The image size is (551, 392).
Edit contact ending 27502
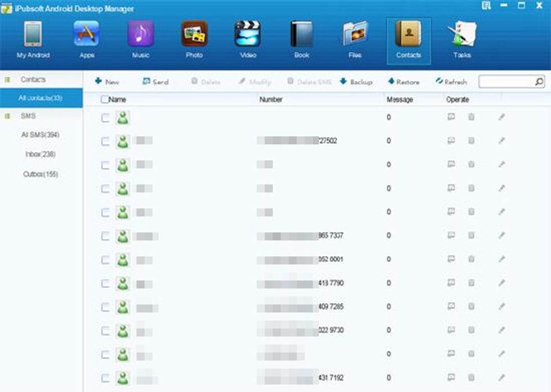(x=502, y=141)
